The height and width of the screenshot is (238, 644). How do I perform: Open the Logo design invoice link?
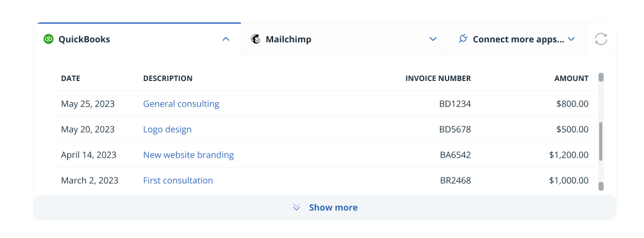coord(167,130)
